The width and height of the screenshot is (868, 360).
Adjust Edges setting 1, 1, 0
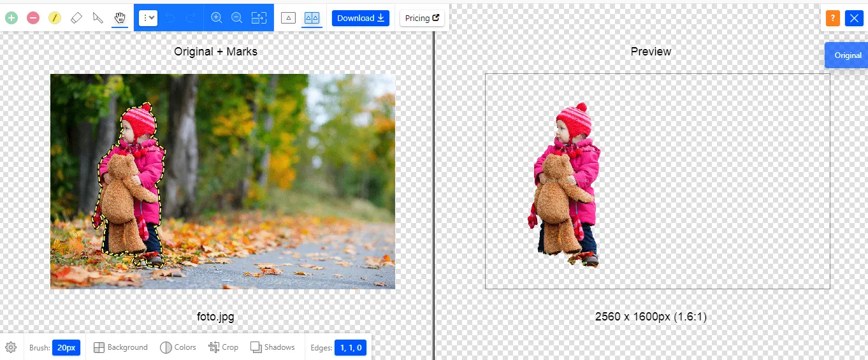click(351, 347)
